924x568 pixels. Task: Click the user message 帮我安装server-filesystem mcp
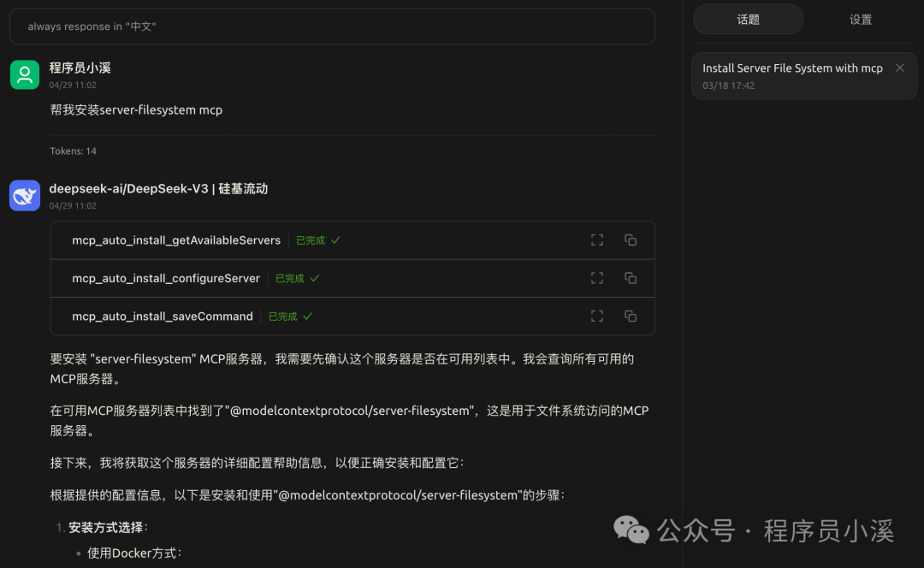point(136,110)
